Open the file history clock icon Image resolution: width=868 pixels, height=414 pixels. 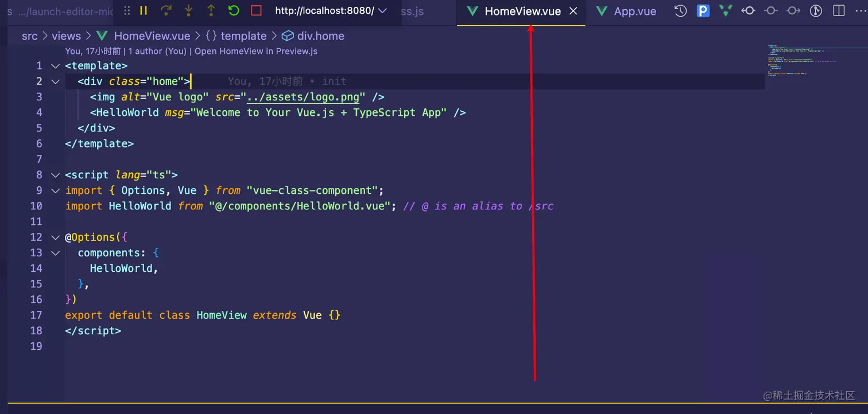680,10
